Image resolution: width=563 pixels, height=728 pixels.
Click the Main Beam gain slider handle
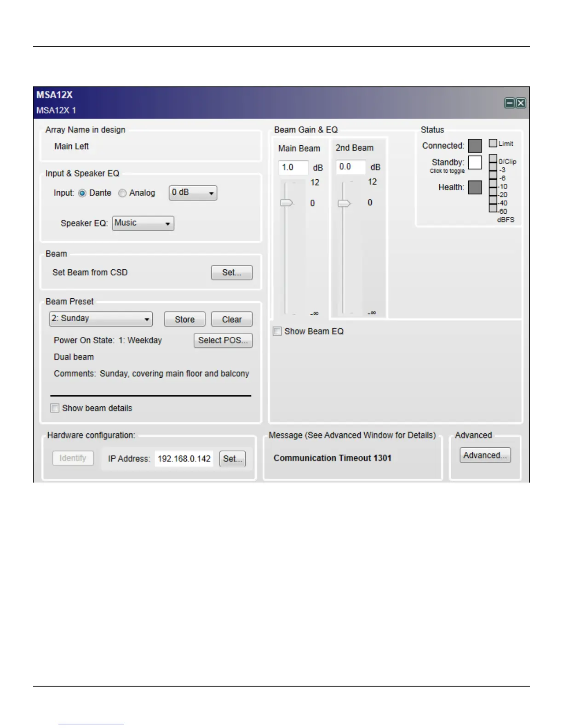[287, 203]
